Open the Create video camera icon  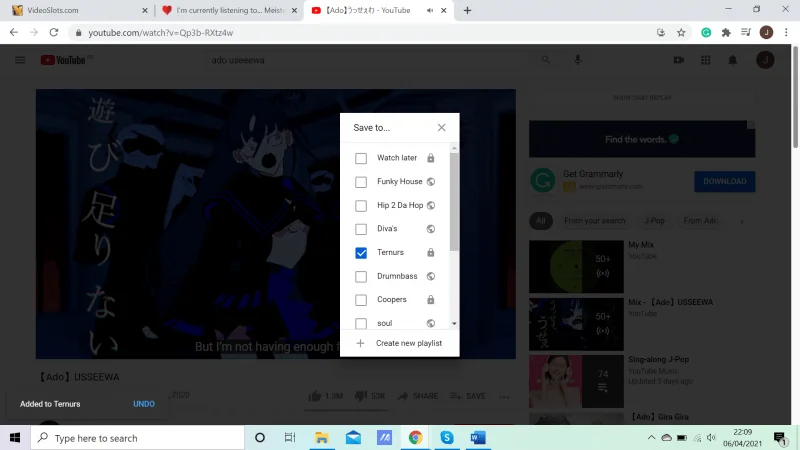(x=679, y=60)
